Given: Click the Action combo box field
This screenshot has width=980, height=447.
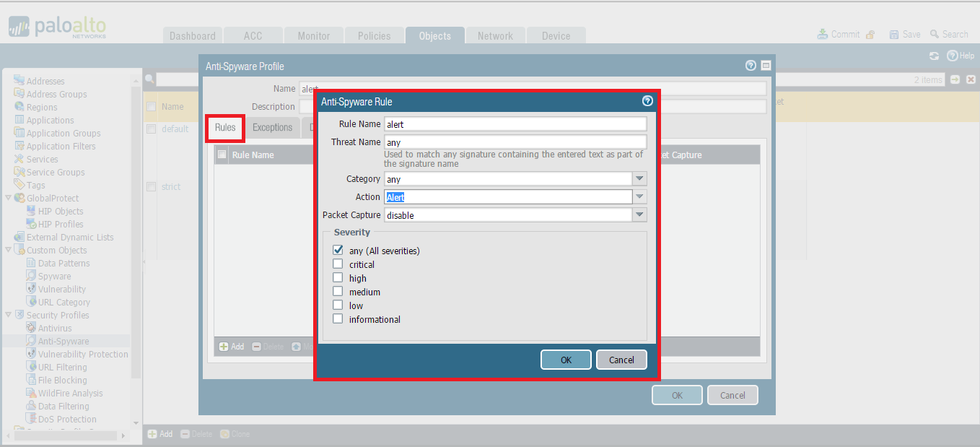Looking at the screenshot, I should click(509, 196).
